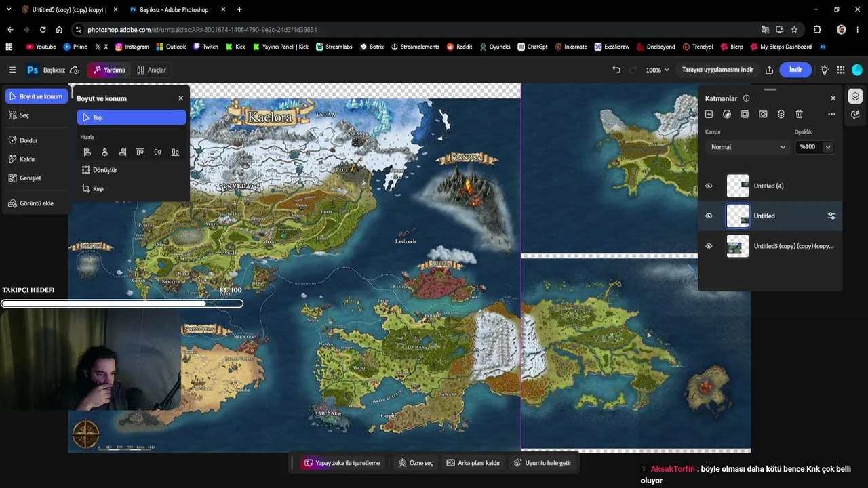
Task: Open layer properties for Untitled layer
Action: click(831, 216)
